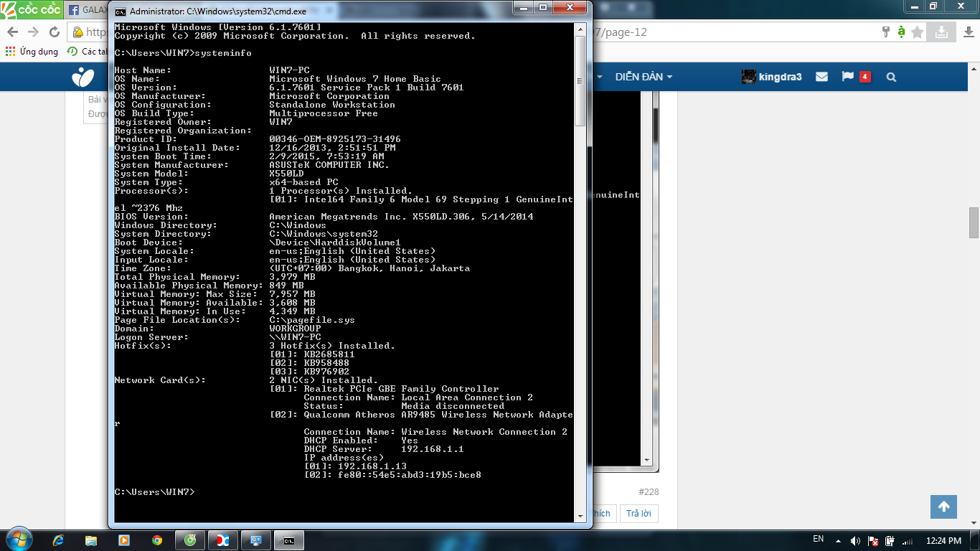Click the 'systeminfo' command line text

[223, 53]
